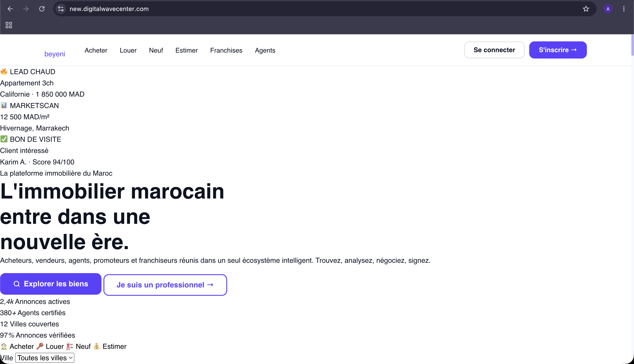
Task: Reload the page with the refresh icon
Action: [x=42, y=9]
